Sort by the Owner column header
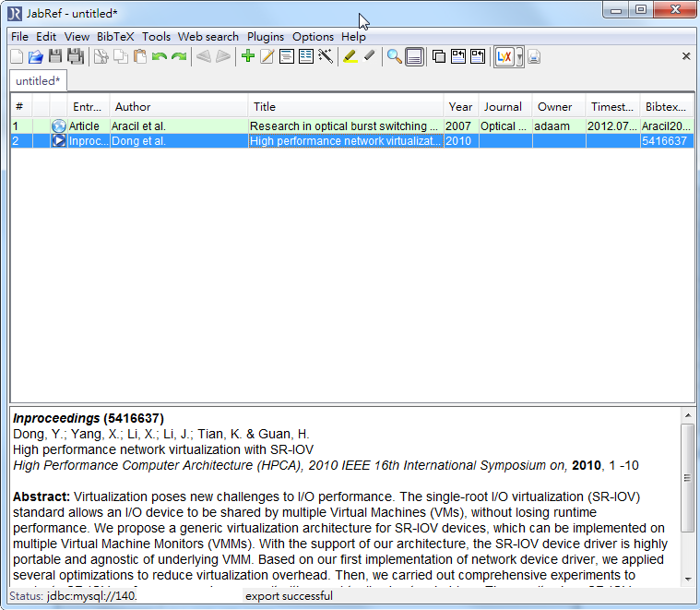The image size is (700, 610). (559, 107)
